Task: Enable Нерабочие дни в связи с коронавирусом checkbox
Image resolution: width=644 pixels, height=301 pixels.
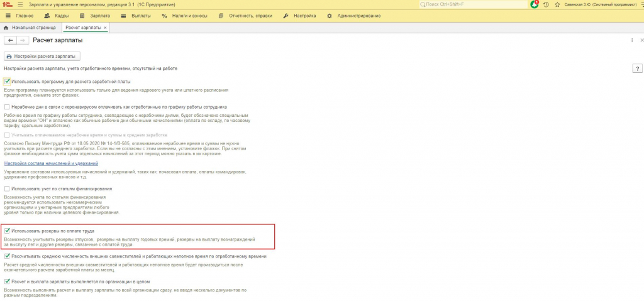Action: 6,107
